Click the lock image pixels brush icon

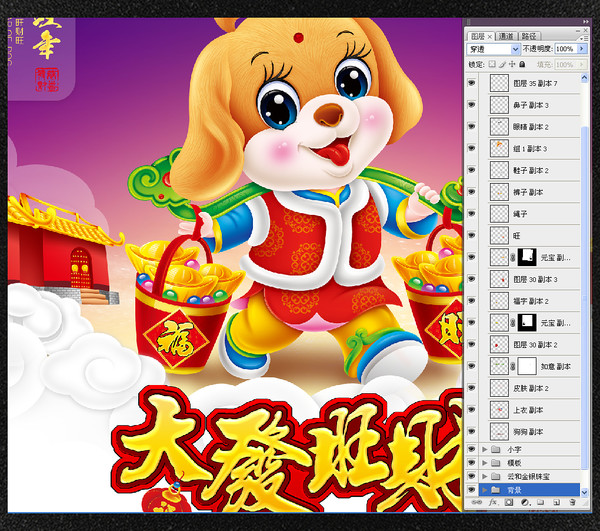coord(502,64)
